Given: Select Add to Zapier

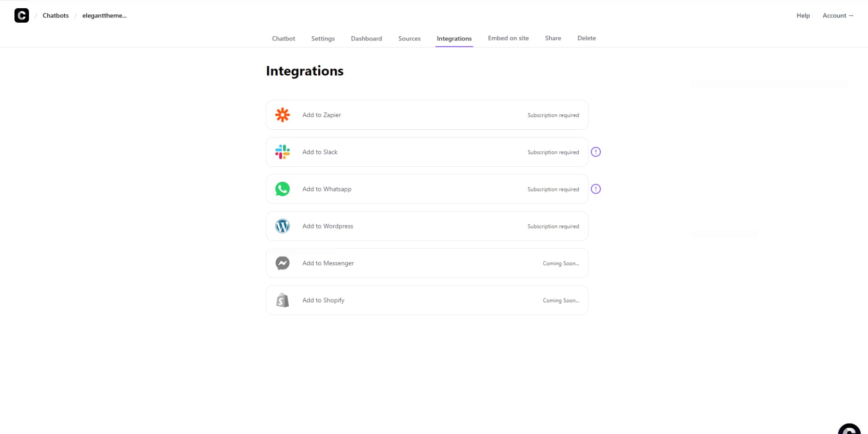Looking at the screenshot, I should tap(322, 115).
